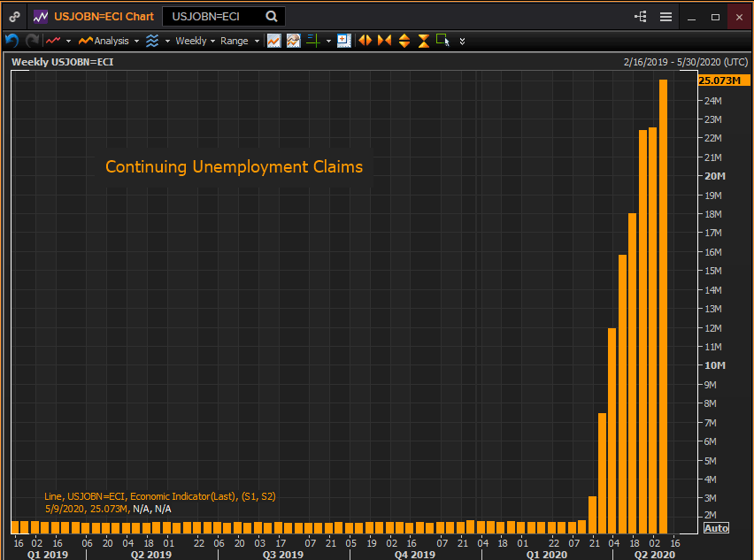The image size is (754, 560).
Task: Click the link chain icon in title bar
Action: coord(14,16)
